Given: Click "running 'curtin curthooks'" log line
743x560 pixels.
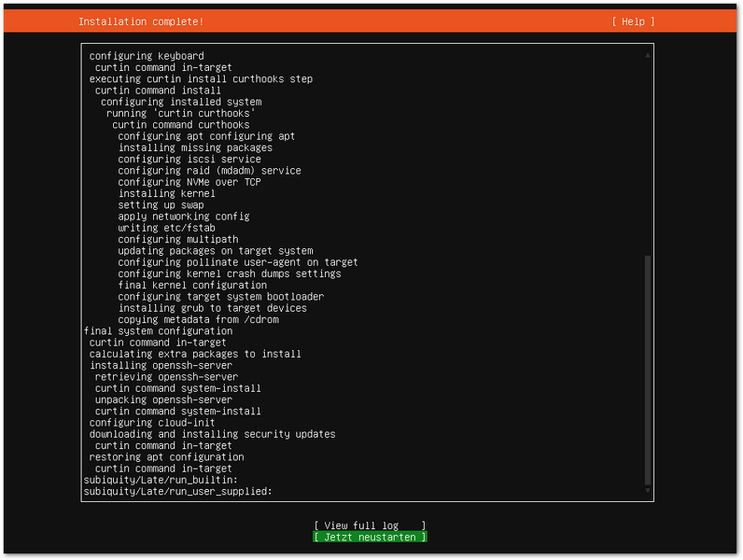Looking at the screenshot, I should [181, 113].
